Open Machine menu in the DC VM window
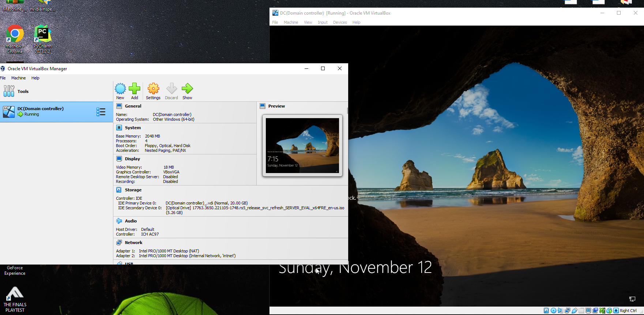 (x=291, y=22)
